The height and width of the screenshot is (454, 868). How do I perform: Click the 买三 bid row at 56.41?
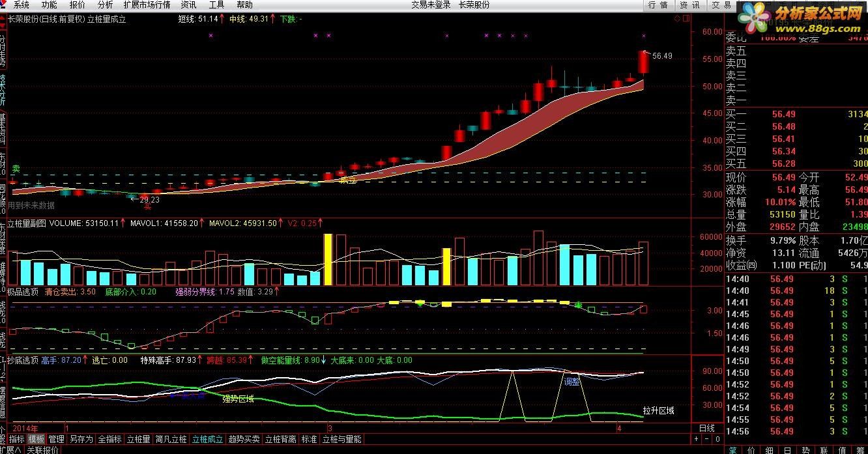(796, 139)
